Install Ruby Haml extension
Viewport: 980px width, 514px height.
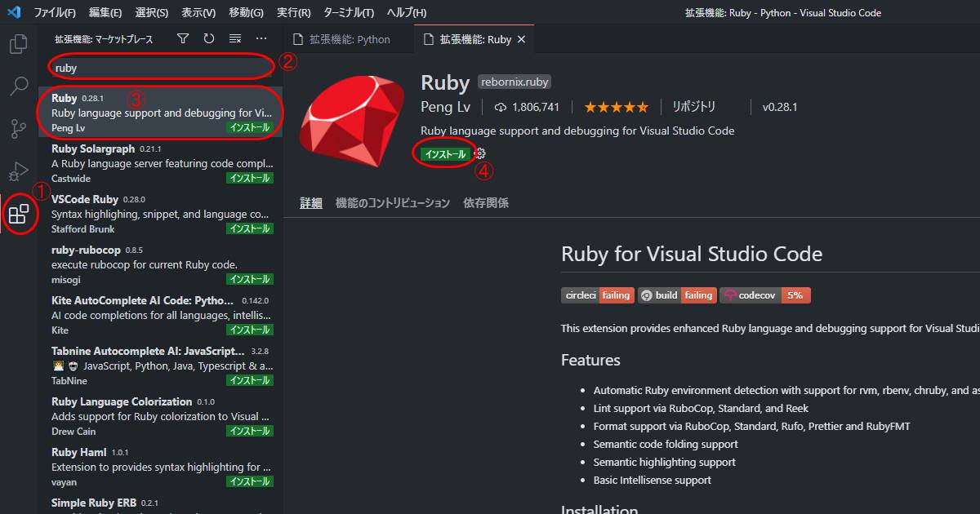(x=249, y=482)
